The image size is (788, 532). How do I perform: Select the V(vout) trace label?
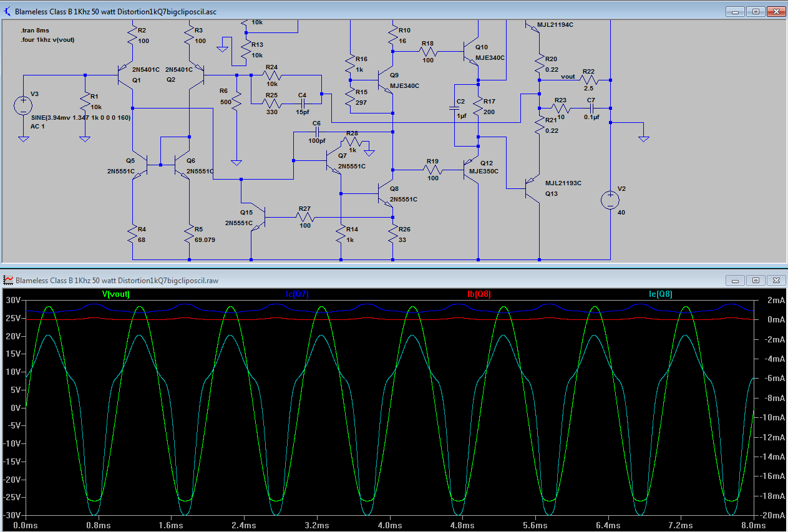(x=117, y=294)
